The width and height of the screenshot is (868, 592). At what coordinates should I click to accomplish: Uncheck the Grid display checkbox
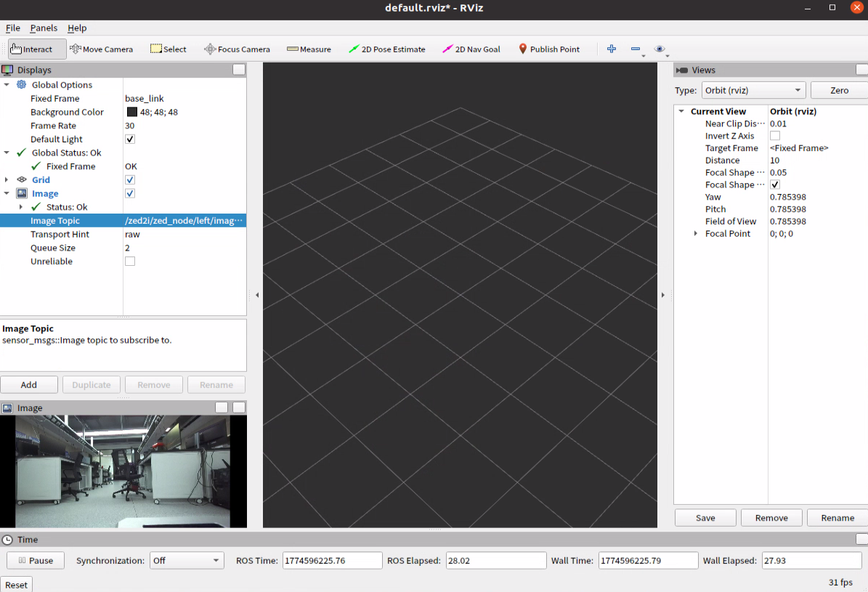coord(130,180)
